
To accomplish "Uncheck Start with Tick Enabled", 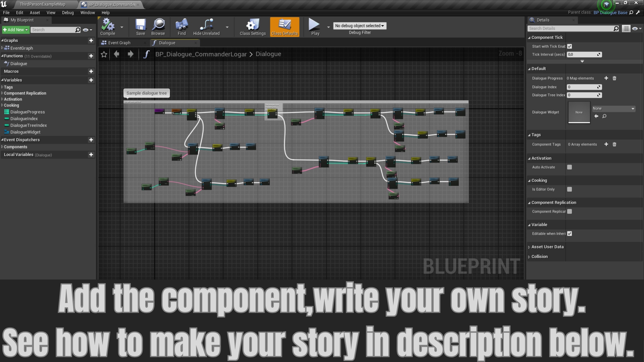I will [x=570, y=47].
